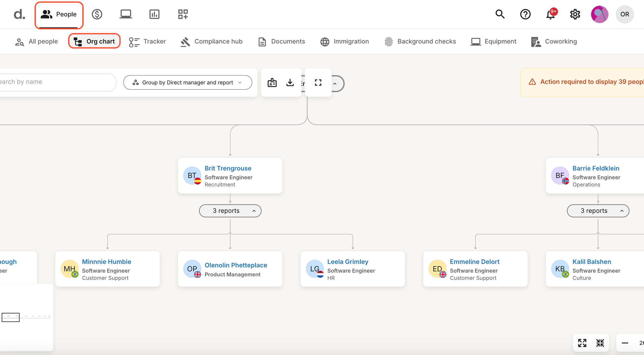Image resolution: width=644 pixels, height=355 pixels.
Task: Click the ED avatar icon
Action: (x=438, y=269)
